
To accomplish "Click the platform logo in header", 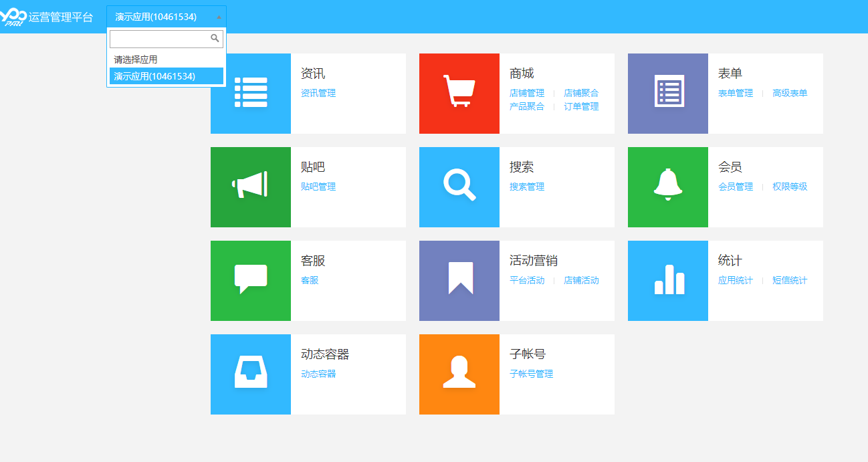I will (13, 17).
